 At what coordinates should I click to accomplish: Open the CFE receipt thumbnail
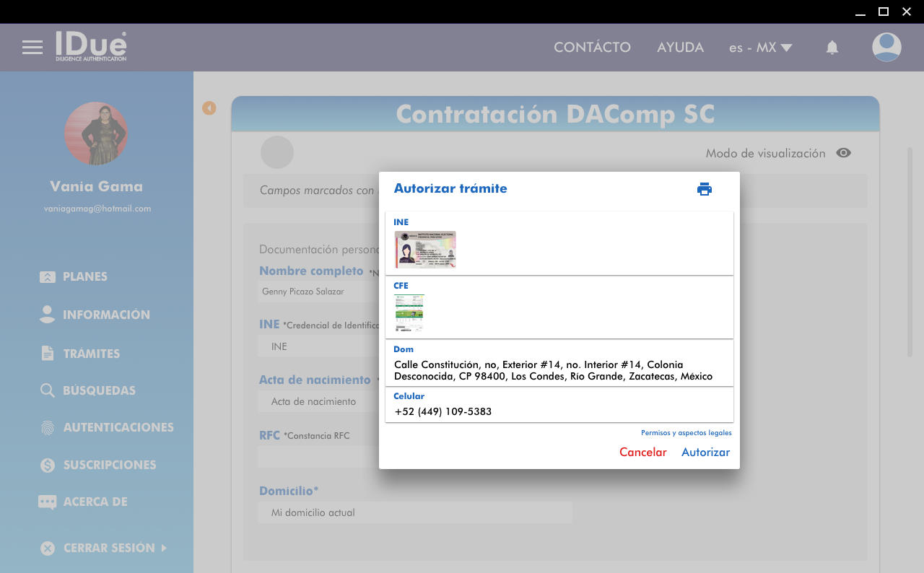pos(409,313)
